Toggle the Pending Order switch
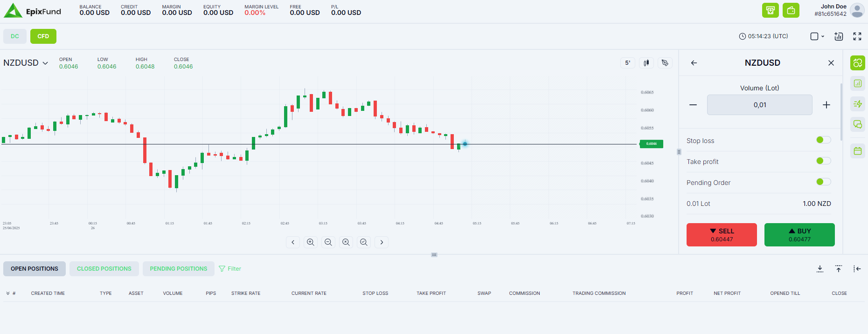This screenshot has height=334, width=868. tap(823, 182)
